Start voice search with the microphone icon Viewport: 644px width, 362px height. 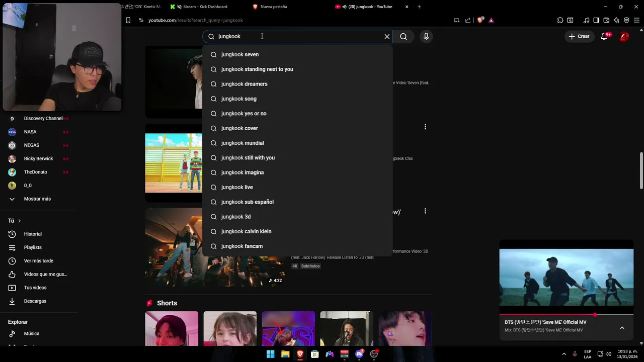click(x=426, y=36)
